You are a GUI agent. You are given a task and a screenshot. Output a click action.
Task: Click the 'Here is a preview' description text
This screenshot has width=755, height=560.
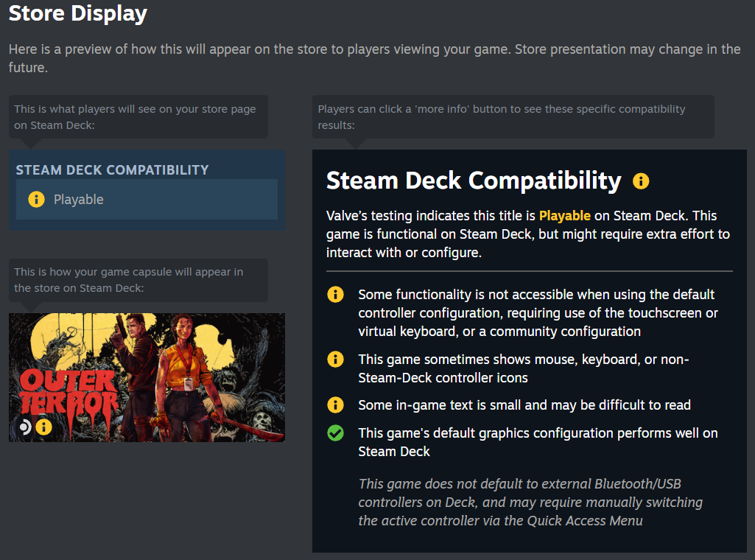tap(375, 58)
